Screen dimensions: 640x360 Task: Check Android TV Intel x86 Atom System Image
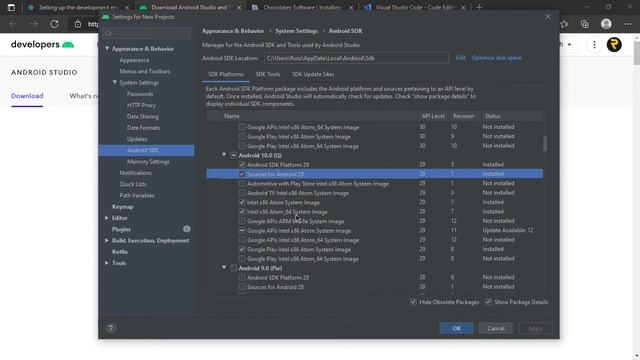[x=242, y=193]
